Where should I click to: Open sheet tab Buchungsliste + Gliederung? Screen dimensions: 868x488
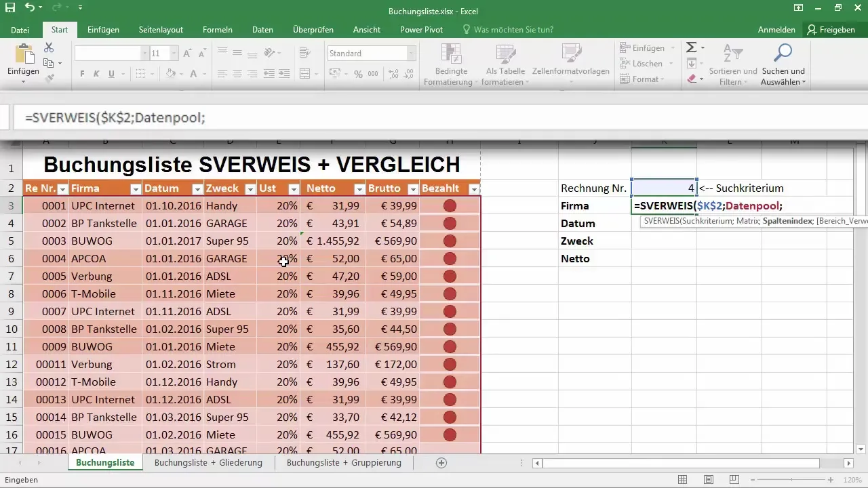[208, 463]
